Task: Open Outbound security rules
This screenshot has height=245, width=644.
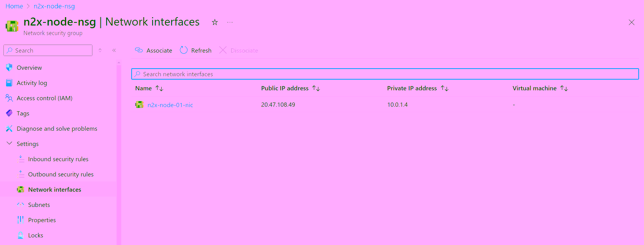Action: coord(61,175)
